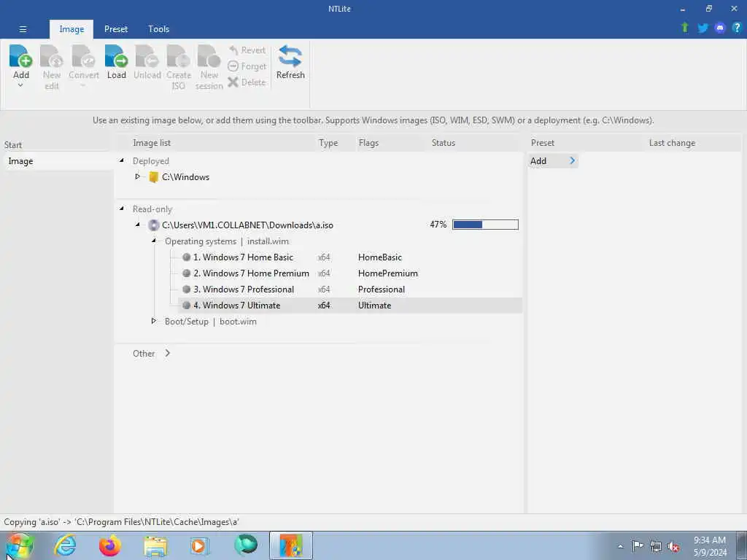The width and height of the screenshot is (747, 560).
Task: Switch to the Image tab
Action: point(71,29)
